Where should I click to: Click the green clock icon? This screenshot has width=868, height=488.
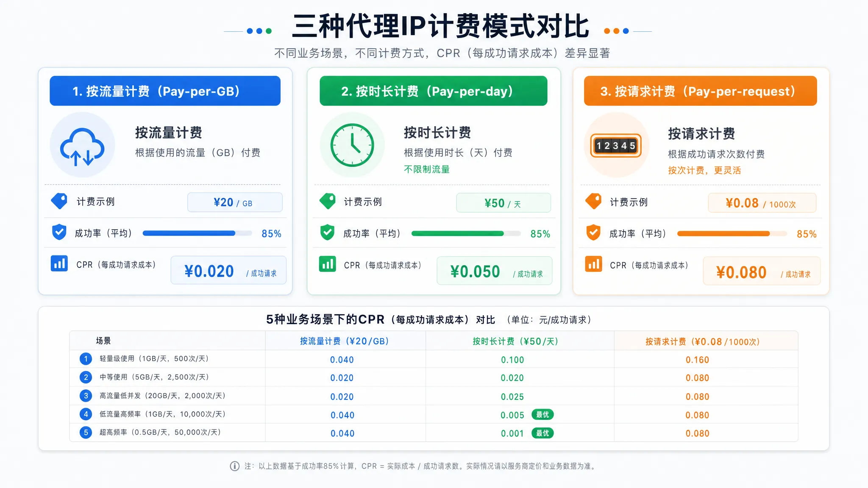pyautogui.click(x=352, y=145)
